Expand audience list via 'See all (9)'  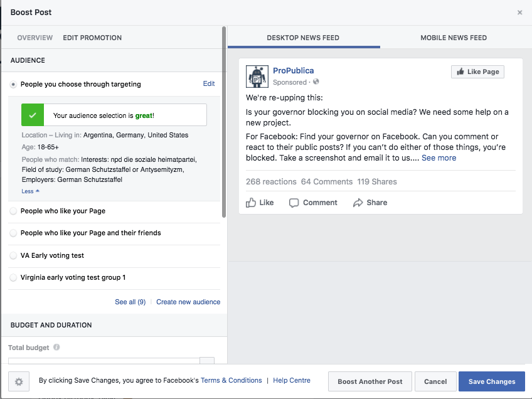tap(130, 302)
